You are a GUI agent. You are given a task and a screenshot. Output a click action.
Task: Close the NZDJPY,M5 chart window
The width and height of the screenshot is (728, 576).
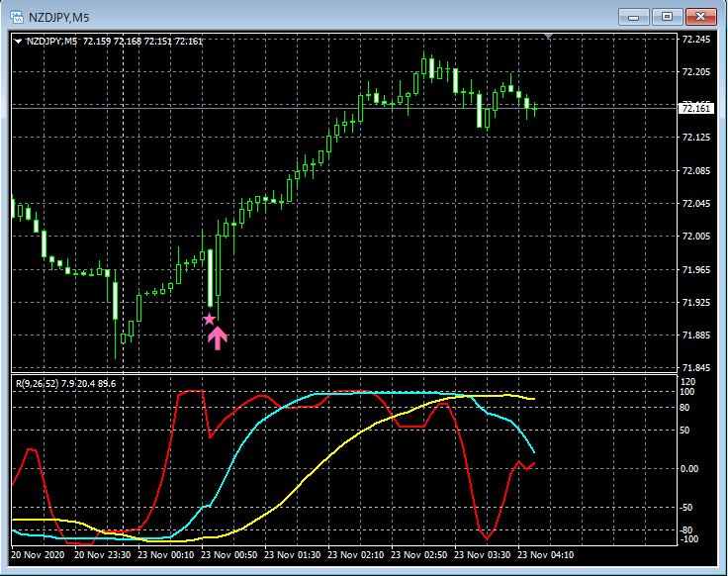click(x=701, y=16)
